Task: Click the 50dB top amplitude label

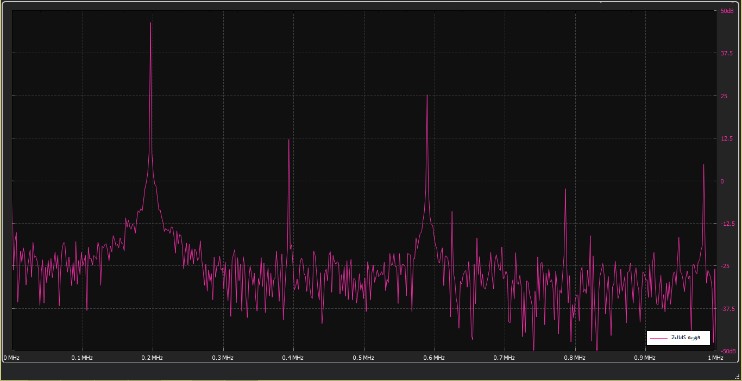Action: coord(726,10)
